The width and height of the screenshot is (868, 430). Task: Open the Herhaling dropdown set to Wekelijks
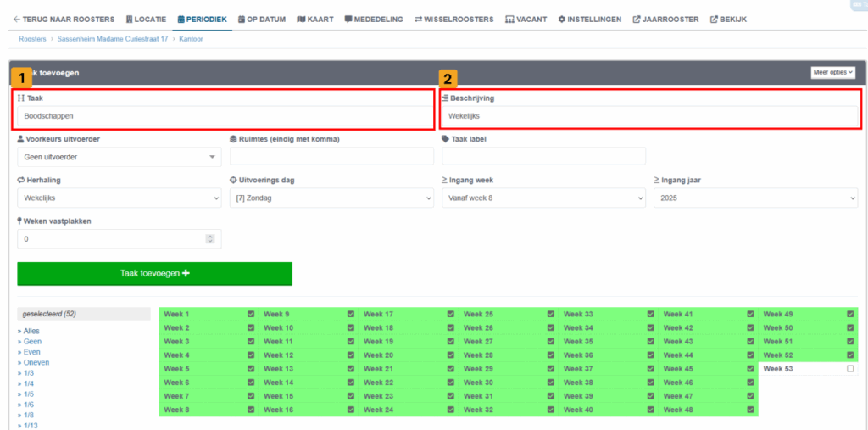119,198
